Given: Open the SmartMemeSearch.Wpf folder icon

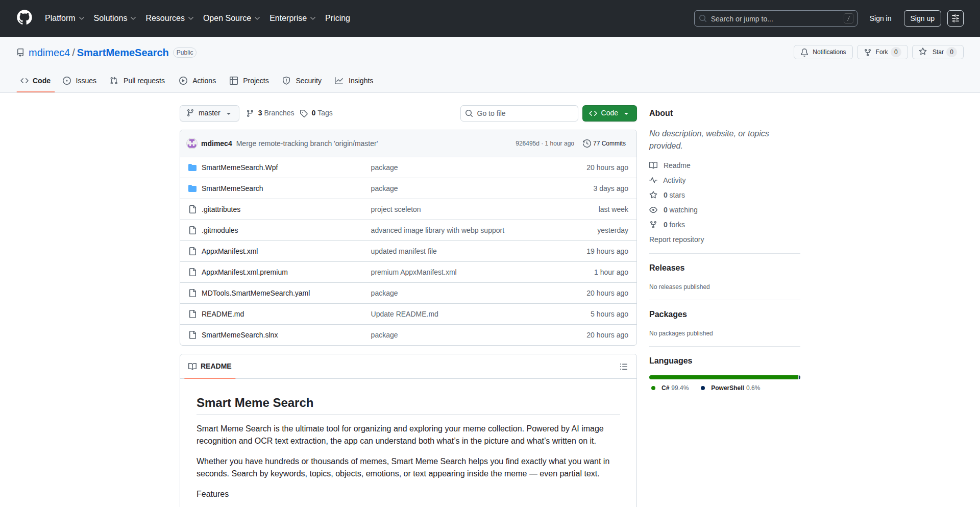Looking at the screenshot, I should [x=192, y=167].
